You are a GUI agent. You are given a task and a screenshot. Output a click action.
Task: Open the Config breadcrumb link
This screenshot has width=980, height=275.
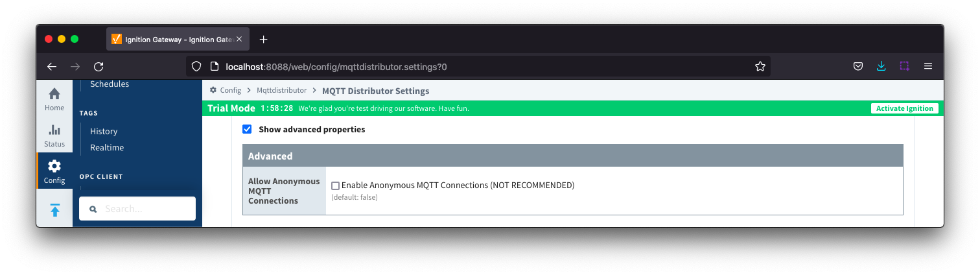230,90
